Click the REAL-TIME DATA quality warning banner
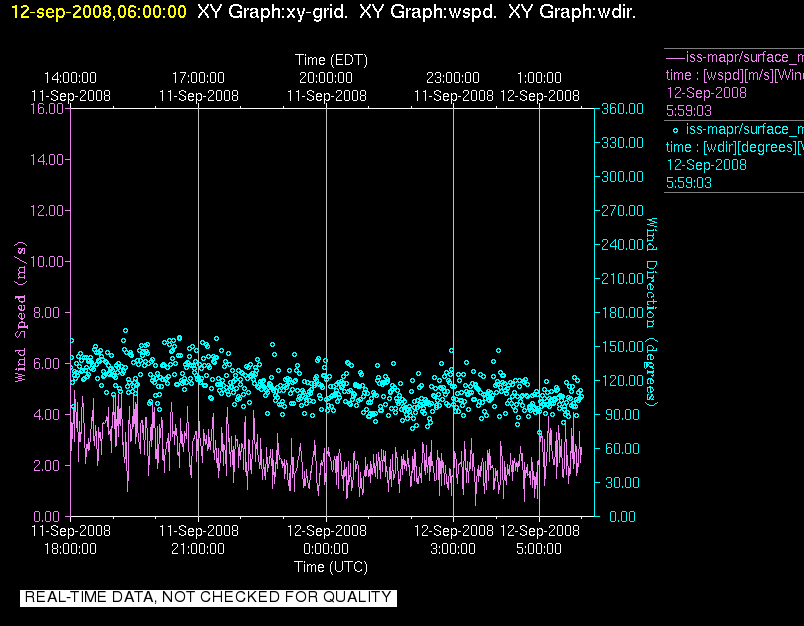The height and width of the screenshot is (626, 804). (208, 597)
